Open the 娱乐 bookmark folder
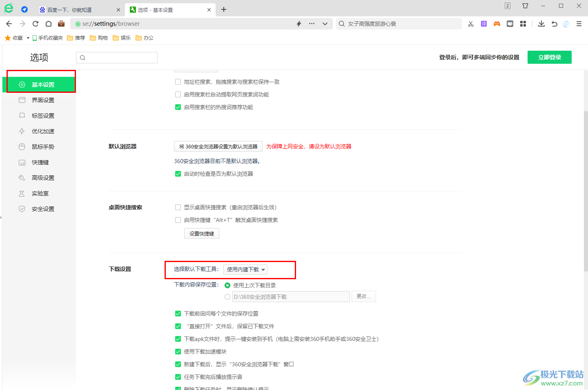Image resolution: width=588 pixels, height=390 pixels. (x=122, y=38)
